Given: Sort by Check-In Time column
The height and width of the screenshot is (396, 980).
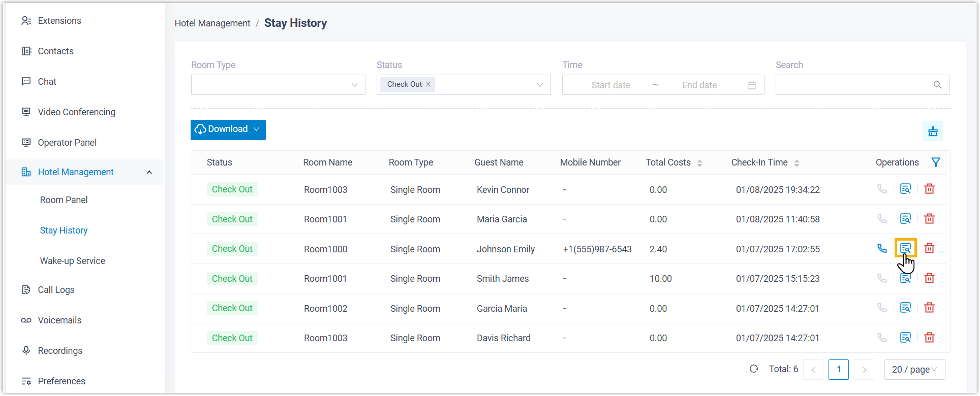Looking at the screenshot, I should click(797, 163).
